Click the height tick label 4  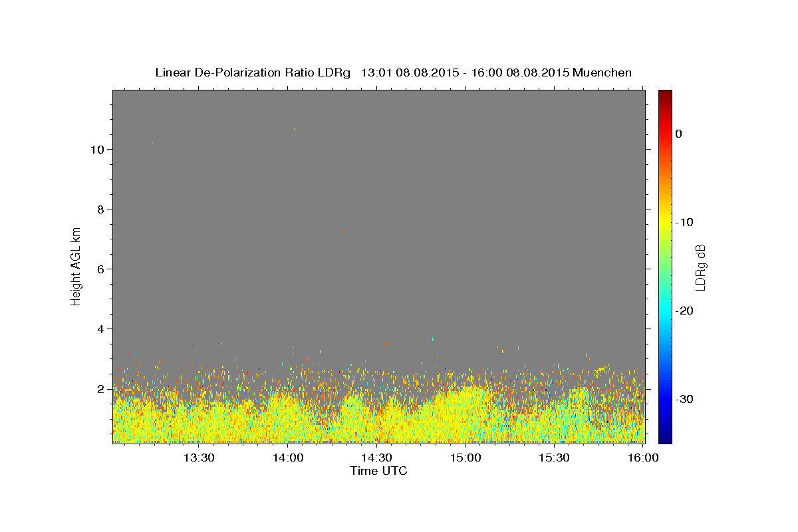(101, 329)
